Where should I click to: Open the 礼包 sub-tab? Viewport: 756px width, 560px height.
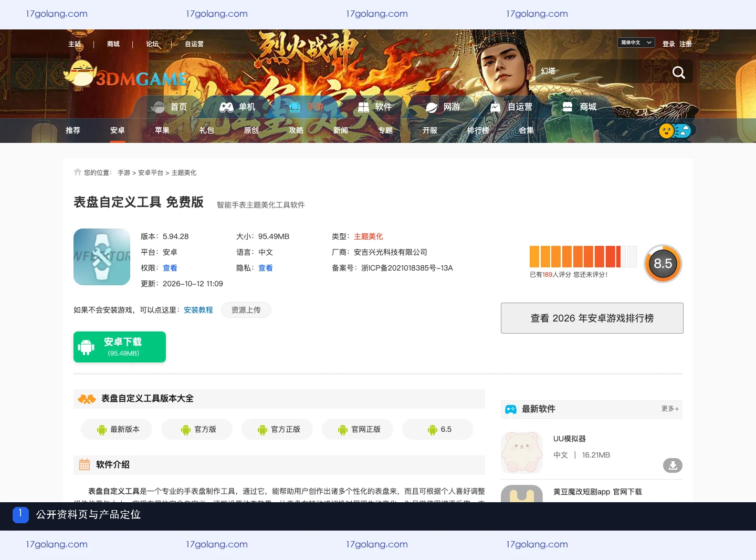207,130
